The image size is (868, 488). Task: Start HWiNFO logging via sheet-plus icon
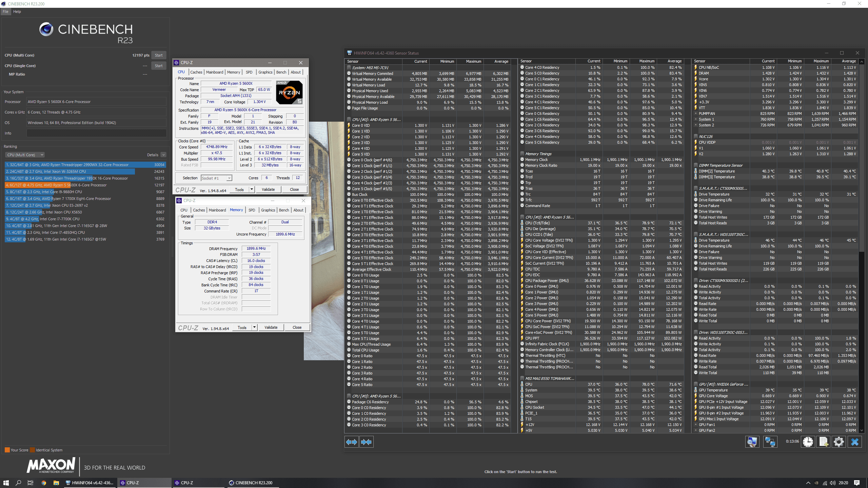(x=824, y=442)
